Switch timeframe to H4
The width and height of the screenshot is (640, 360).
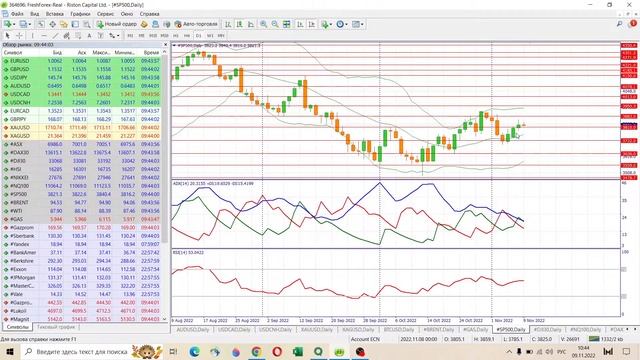click(x=187, y=36)
